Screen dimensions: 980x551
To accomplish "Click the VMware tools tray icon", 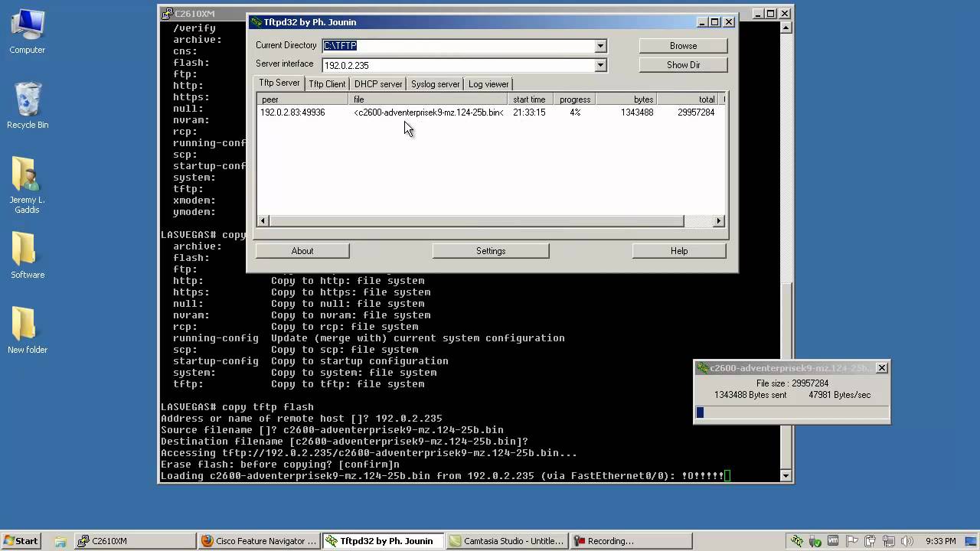I will coord(833,541).
